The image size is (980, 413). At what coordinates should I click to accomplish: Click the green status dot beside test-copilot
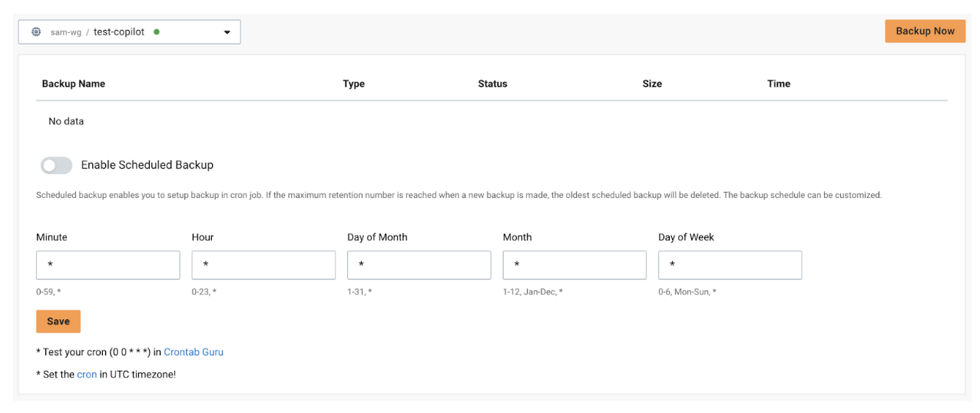[x=157, y=32]
